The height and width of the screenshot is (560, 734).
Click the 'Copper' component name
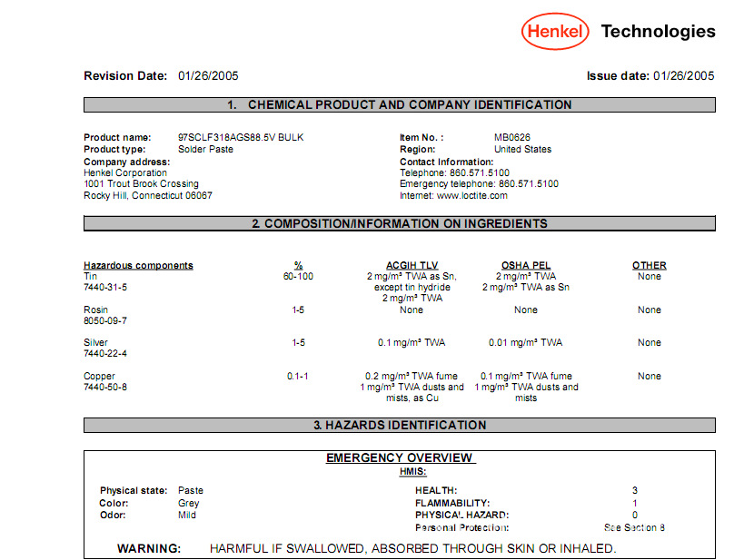pyautogui.click(x=99, y=376)
